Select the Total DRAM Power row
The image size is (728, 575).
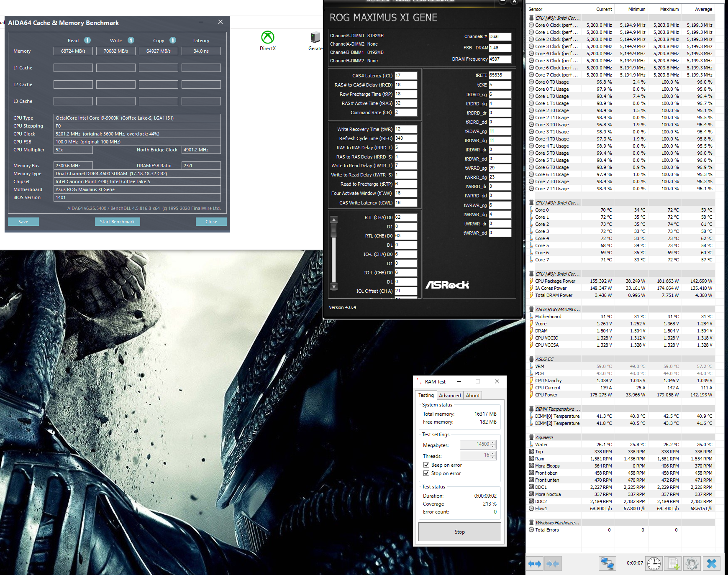[621, 295]
